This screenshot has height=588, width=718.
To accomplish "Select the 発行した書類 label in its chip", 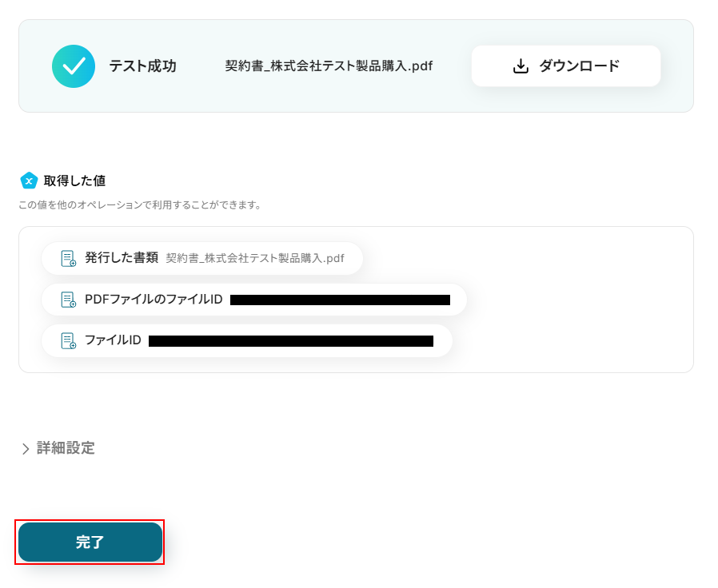I will pos(122,258).
